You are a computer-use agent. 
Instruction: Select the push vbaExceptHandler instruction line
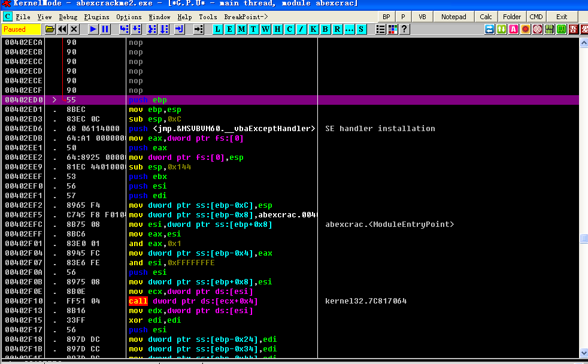(x=222, y=129)
